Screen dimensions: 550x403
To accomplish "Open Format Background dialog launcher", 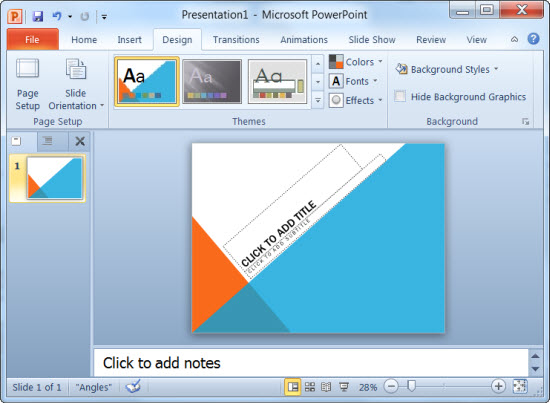I will [525, 121].
